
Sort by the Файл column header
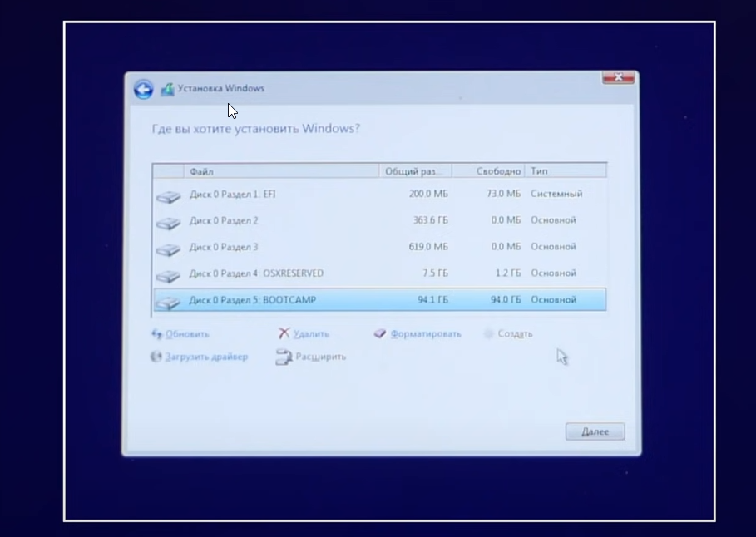[x=201, y=171]
